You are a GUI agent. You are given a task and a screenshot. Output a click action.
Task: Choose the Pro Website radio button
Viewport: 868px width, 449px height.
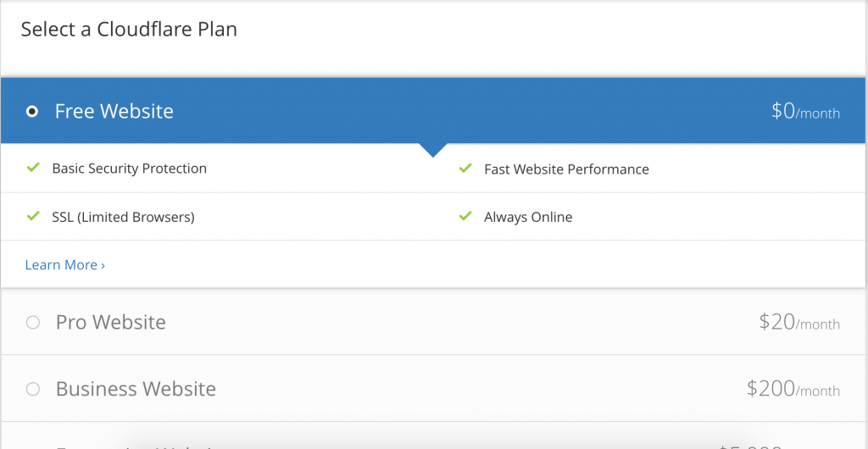[x=33, y=323]
